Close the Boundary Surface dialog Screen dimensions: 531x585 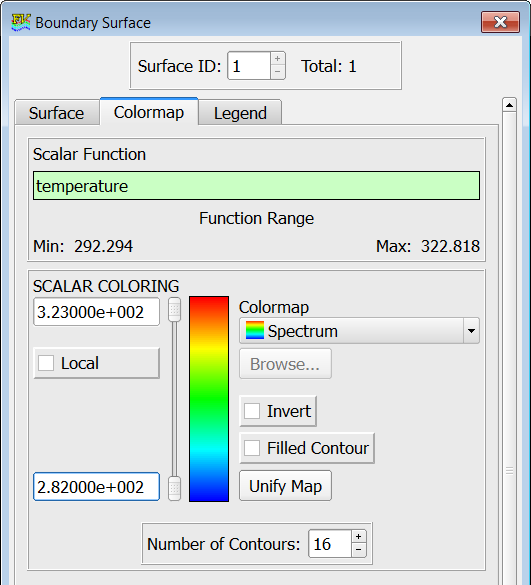[500, 22]
